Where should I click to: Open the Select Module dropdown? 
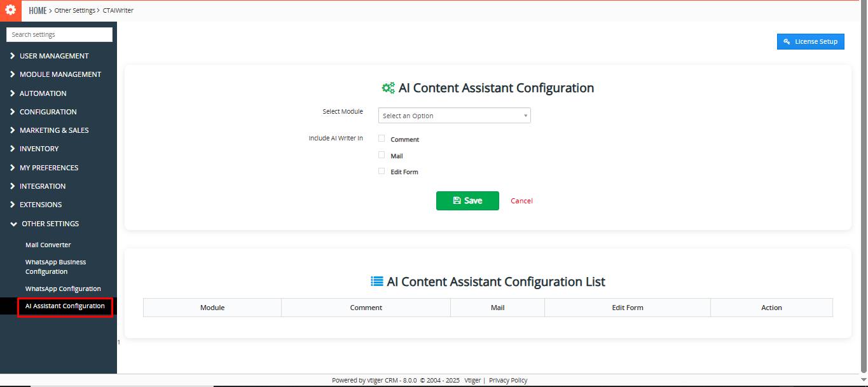tap(455, 116)
